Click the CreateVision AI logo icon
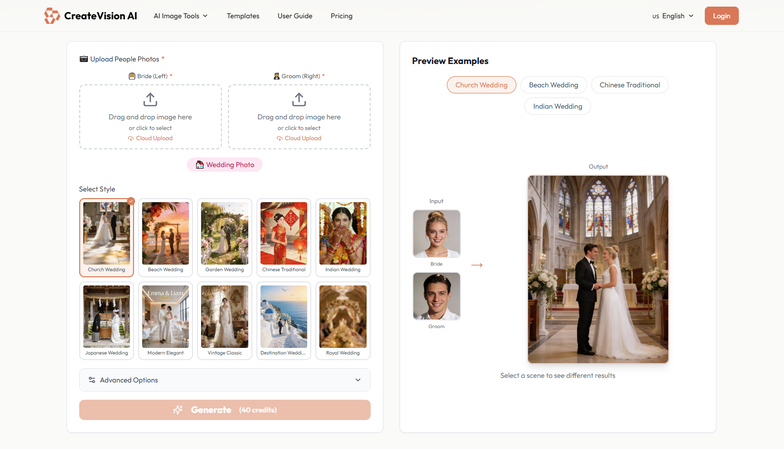 click(52, 16)
